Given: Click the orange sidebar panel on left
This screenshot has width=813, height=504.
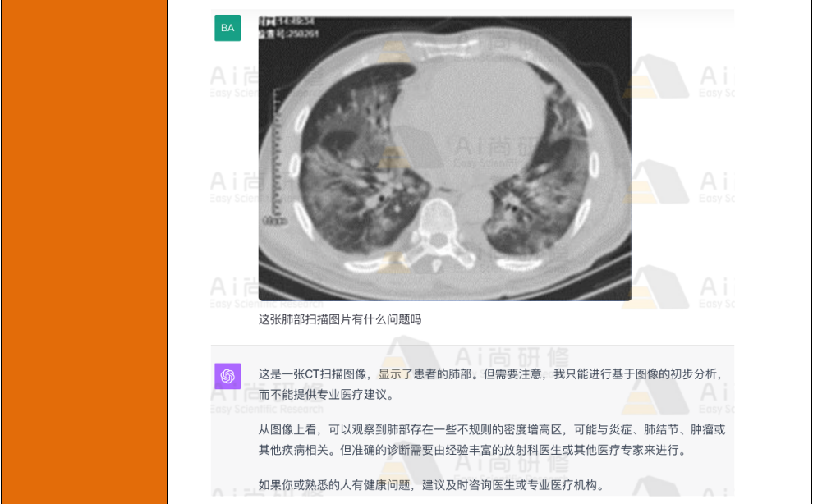Looking at the screenshot, I should [84, 252].
